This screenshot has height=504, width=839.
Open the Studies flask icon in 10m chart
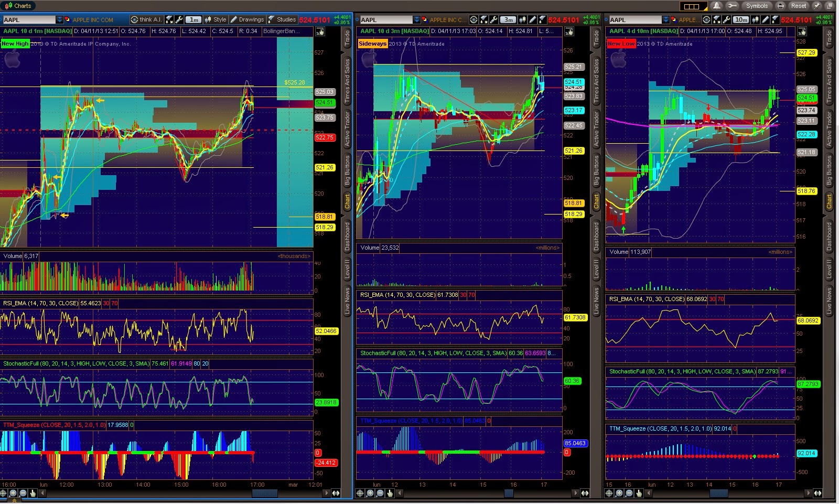775,19
